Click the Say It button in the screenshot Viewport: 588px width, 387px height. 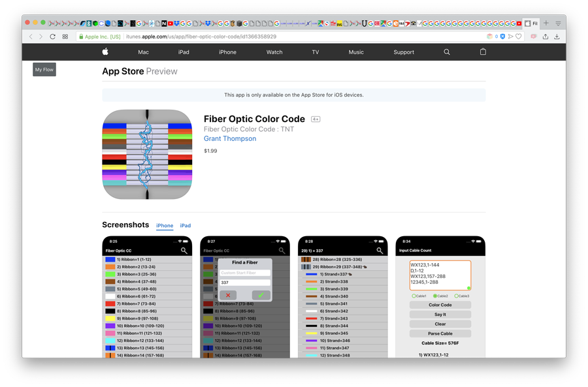440,315
